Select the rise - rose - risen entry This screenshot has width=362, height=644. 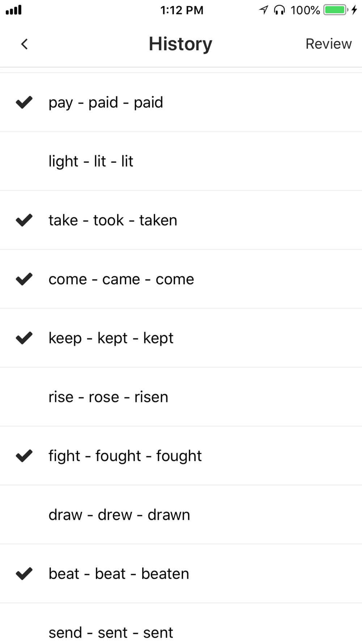[181, 397]
